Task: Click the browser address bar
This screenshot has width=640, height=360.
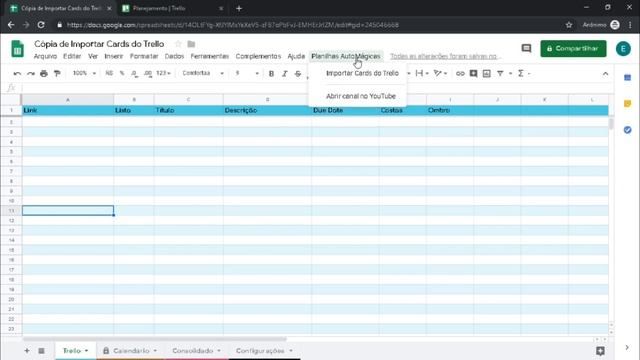Action: point(310,25)
